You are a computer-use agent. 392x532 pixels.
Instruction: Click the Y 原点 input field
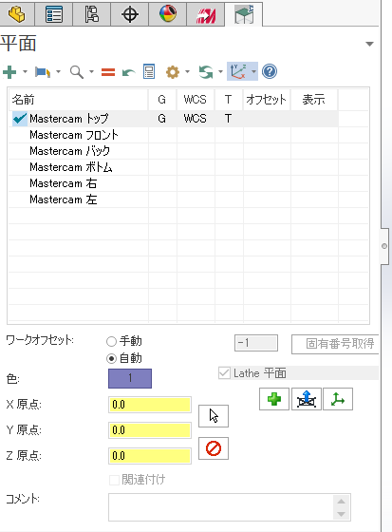point(150,430)
